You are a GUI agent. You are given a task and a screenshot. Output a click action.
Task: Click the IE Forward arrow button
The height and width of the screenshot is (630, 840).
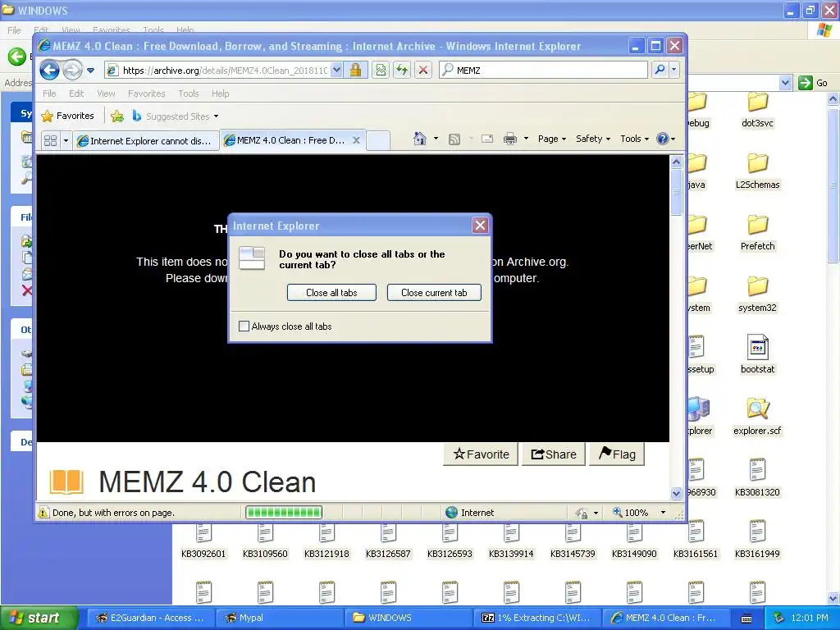coord(72,71)
